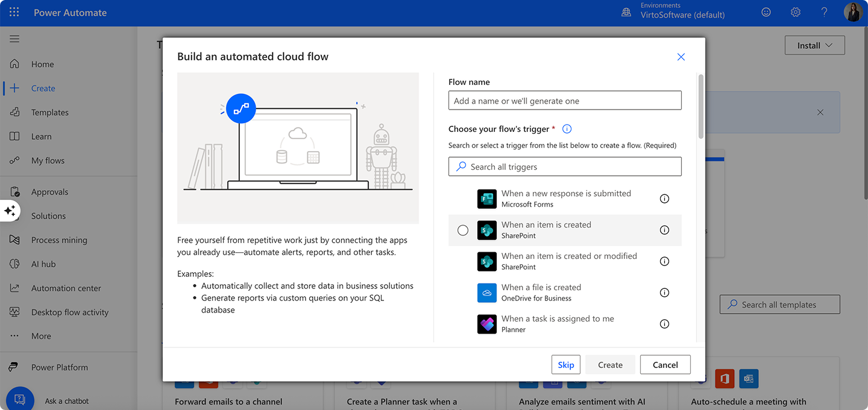Select the Microsoft Forms response trigger icon
Image resolution: width=868 pixels, height=410 pixels.
coord(486,198)
